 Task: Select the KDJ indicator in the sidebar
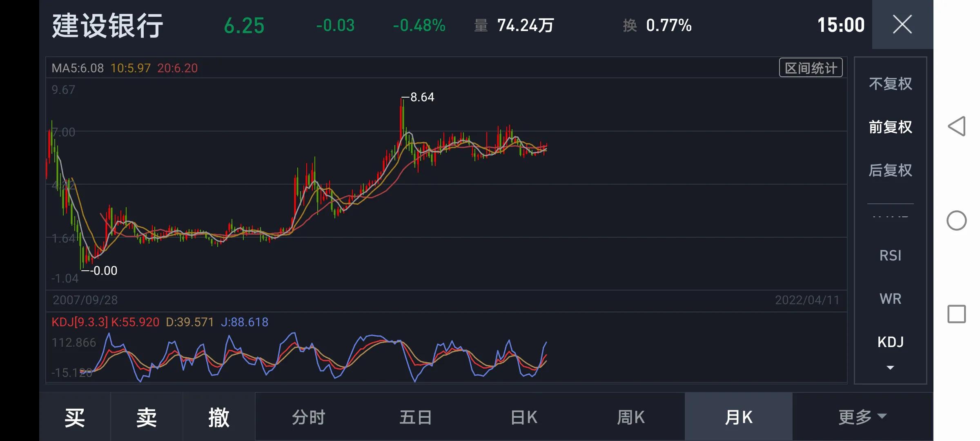pos(890,342)
